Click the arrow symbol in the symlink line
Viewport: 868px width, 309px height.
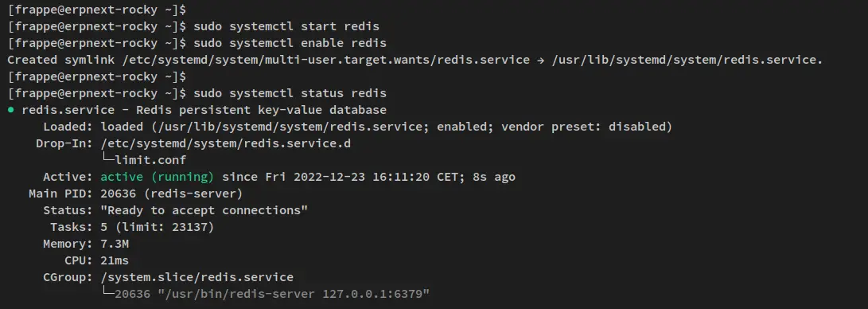click(540, 60)
